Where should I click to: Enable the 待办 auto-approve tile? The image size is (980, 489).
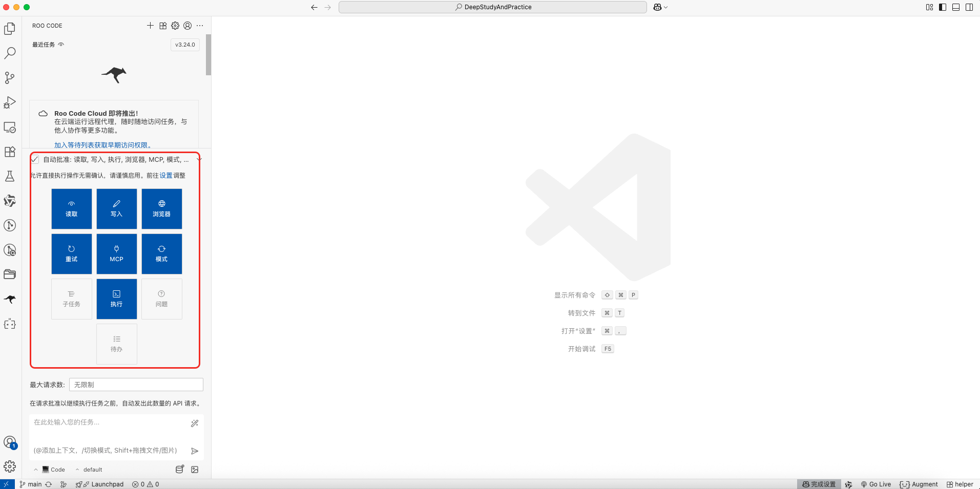click(x=117, y=344)
